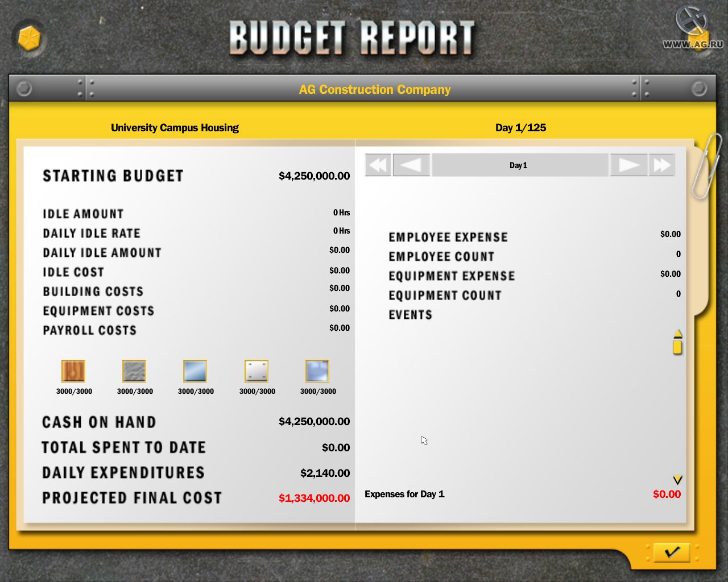Click the Equipment Costs label
Viewport: 728px width, 582px height.
pyautogui.click(x=99, y=310)
